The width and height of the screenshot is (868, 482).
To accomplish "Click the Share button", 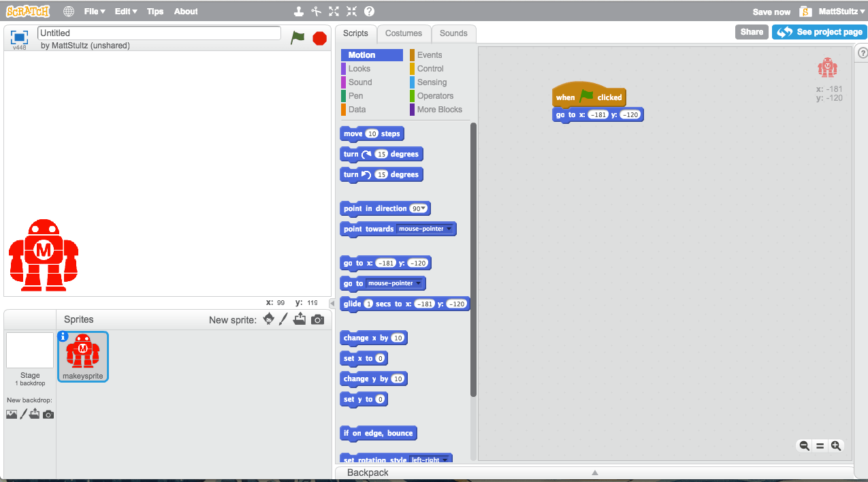I will (752, 32).
